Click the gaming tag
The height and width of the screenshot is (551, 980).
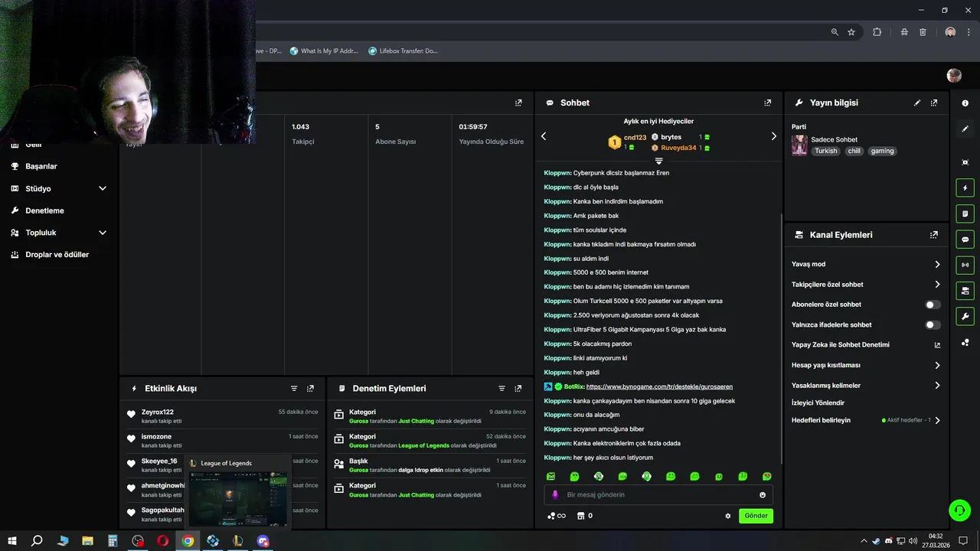[882, 151]
